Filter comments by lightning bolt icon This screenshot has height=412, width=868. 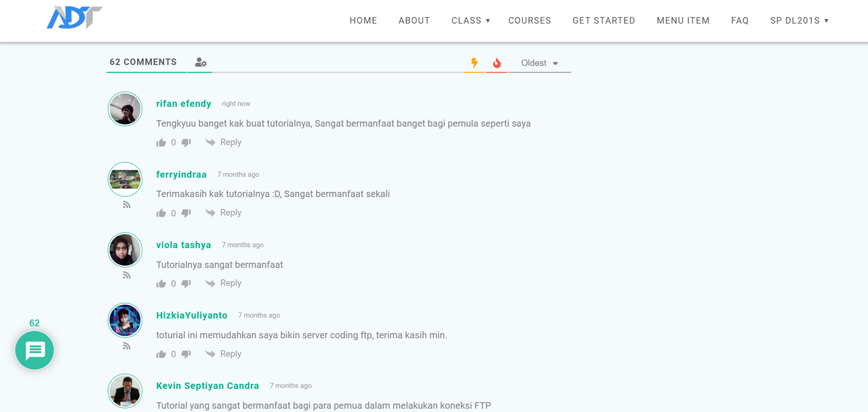tap(475, 63)
